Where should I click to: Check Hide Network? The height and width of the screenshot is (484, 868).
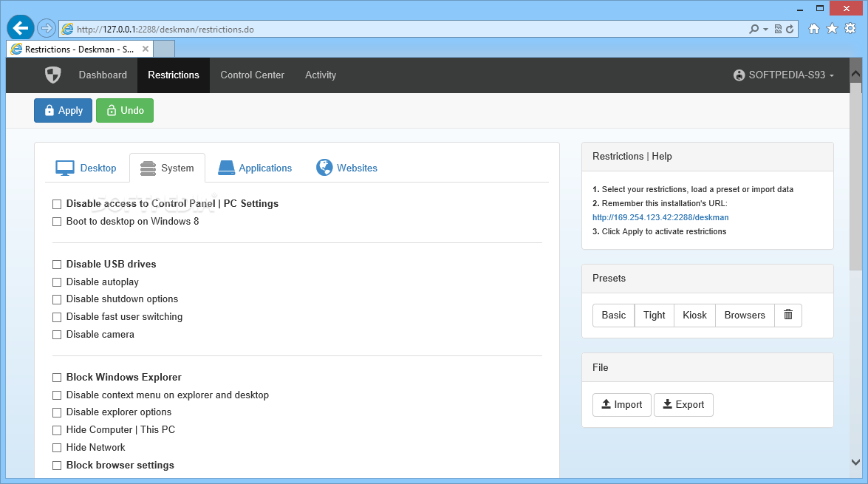tap(56, 448)
